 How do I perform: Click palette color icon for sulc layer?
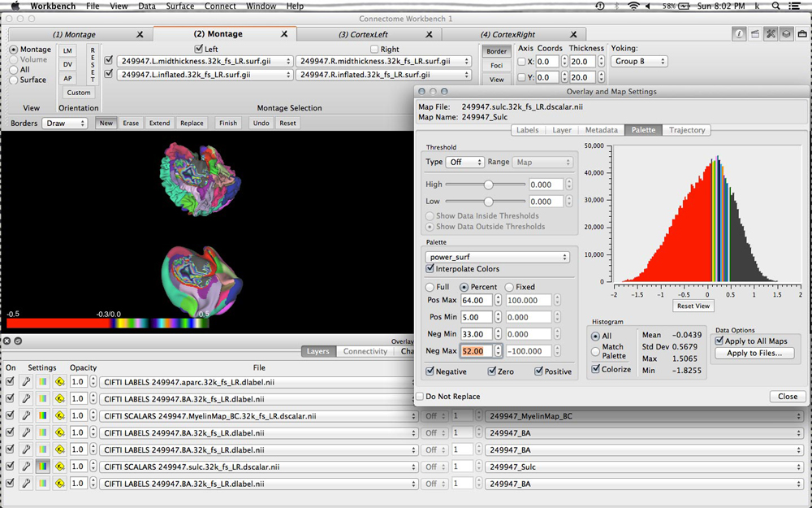click(x=43, y=467)
